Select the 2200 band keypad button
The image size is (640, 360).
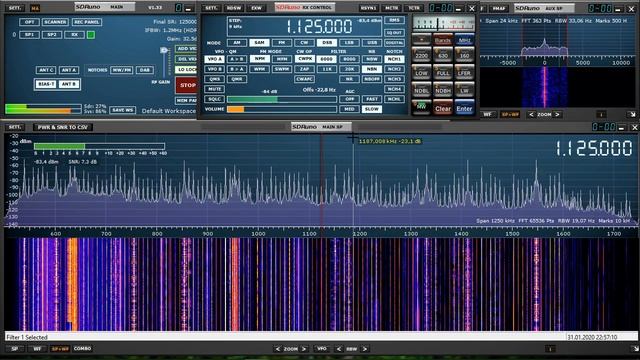421,55
